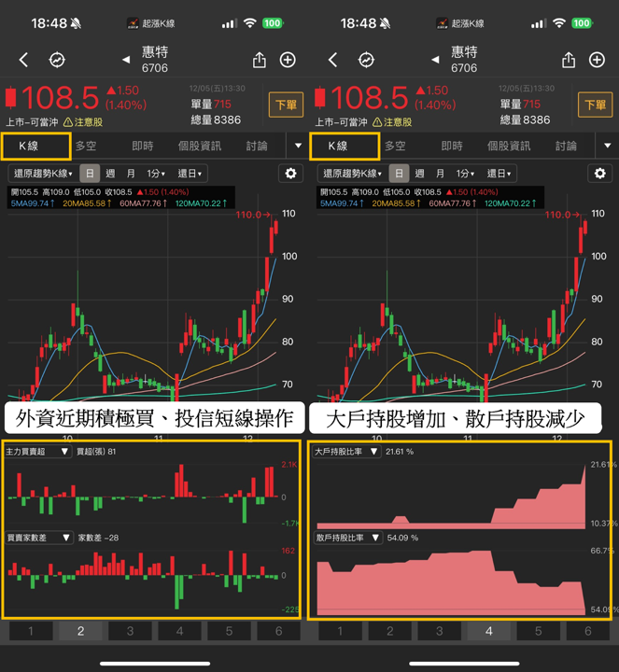Select 月 monthly period on right screen

(x=440, y=174)
